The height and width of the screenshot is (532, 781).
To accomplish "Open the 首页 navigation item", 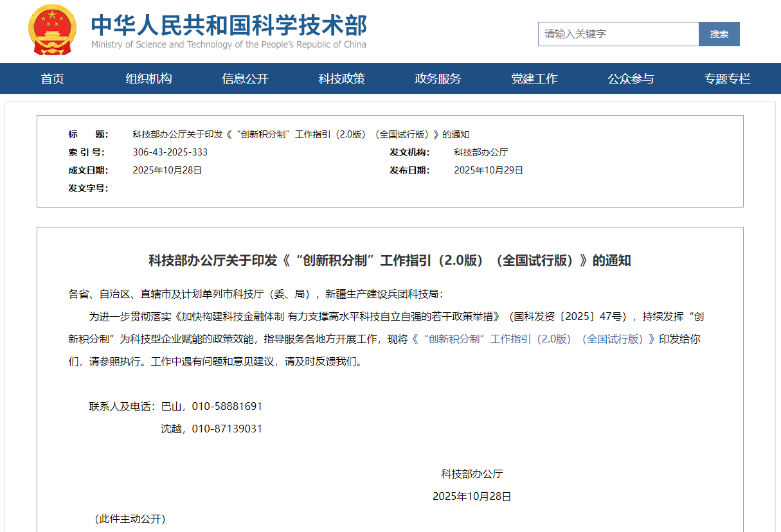I will point(52,78).
